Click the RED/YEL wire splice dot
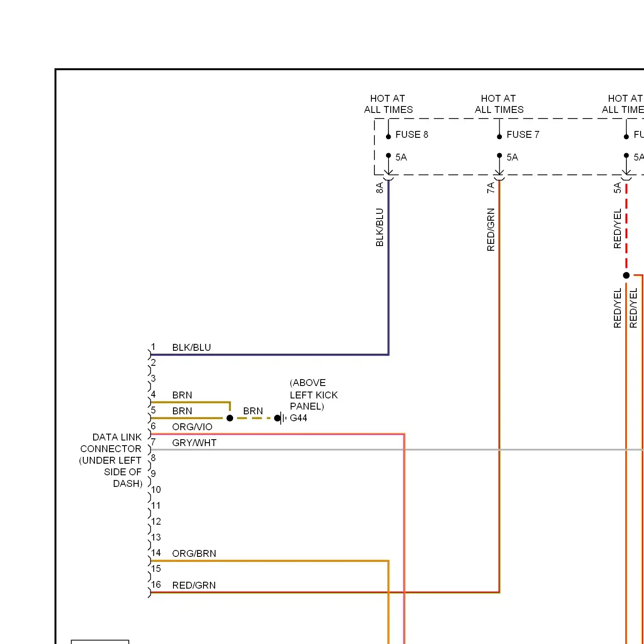This screenshot has height=644, width=644. 626,275
